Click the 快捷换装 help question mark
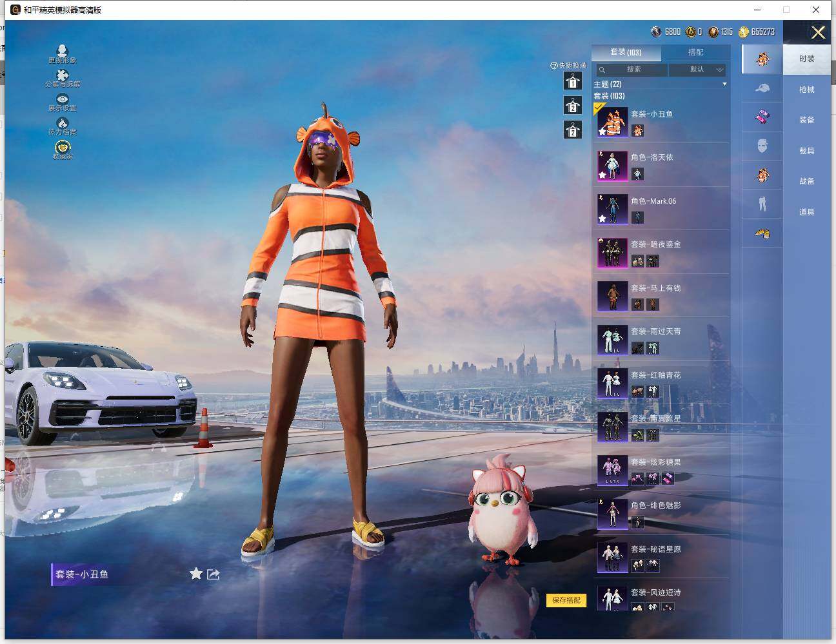 tap(553, 66)
